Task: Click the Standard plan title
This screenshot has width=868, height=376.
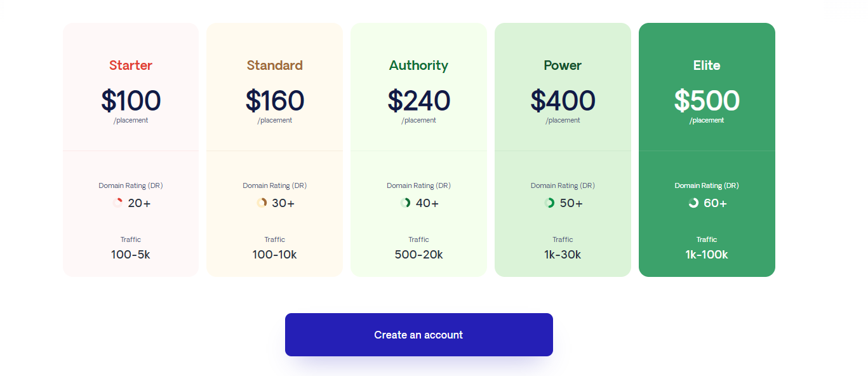Action: tap(274, 65)
